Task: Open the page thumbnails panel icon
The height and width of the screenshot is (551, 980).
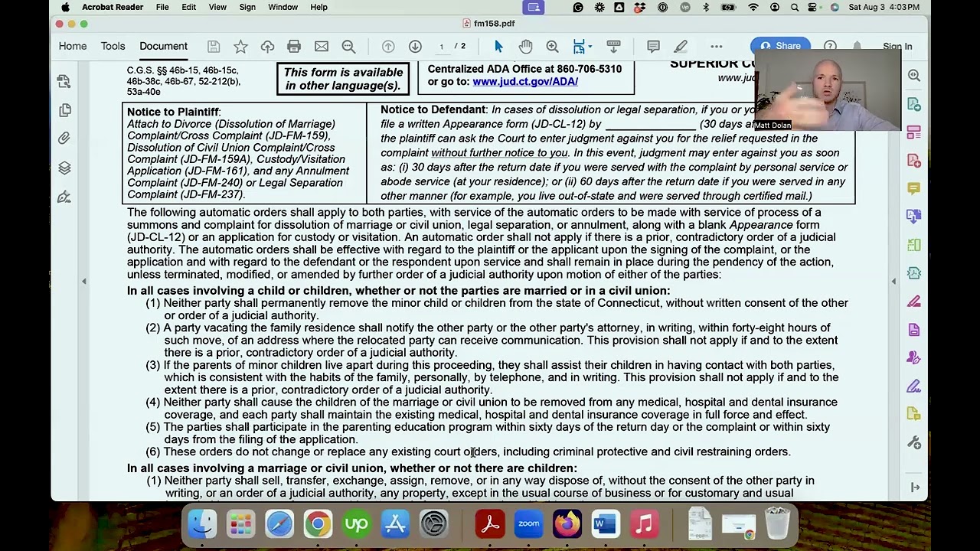Action: pyautogui.click(x=65, y=110)
